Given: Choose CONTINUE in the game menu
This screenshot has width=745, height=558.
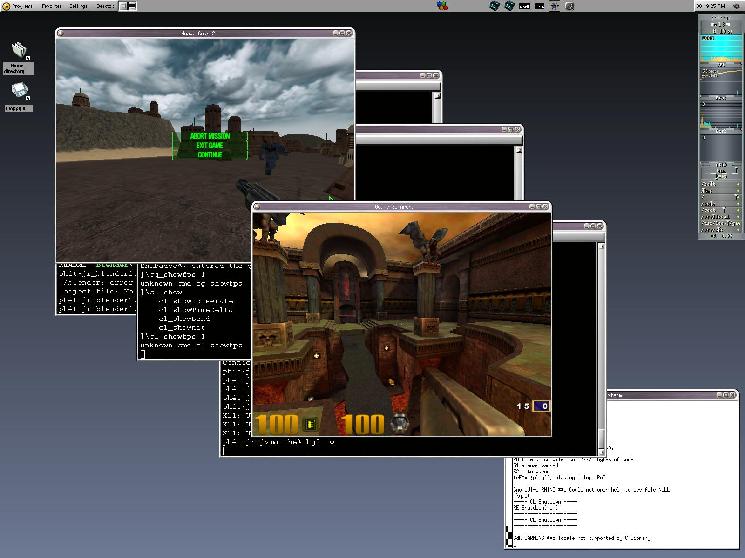Looking at the screenshot, I should (210, 155).
